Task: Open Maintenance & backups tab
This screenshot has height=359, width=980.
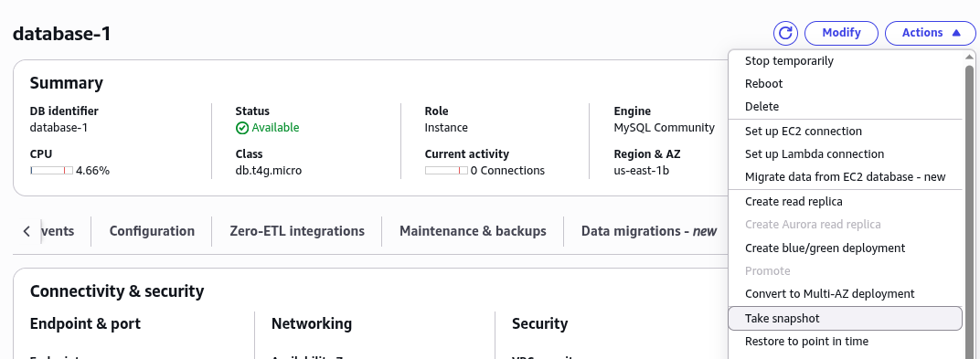Action: [x=473, y=232]
